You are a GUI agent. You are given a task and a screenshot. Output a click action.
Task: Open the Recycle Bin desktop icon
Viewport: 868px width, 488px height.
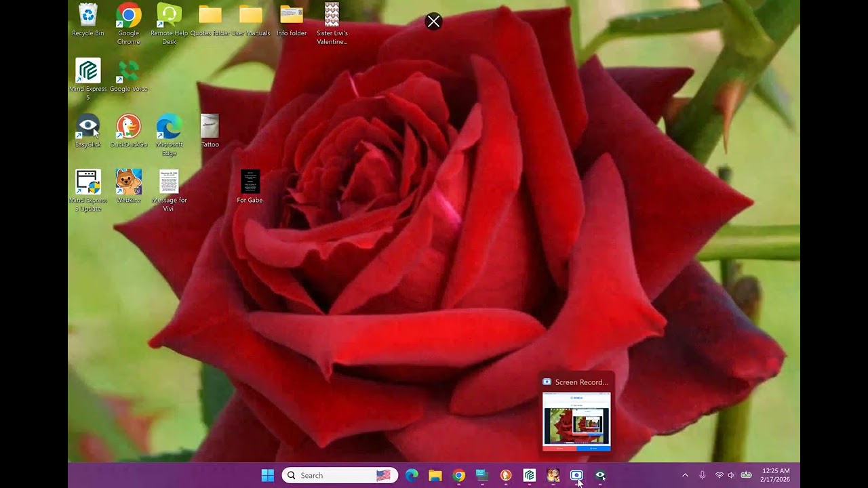click(x=87, y=20)
